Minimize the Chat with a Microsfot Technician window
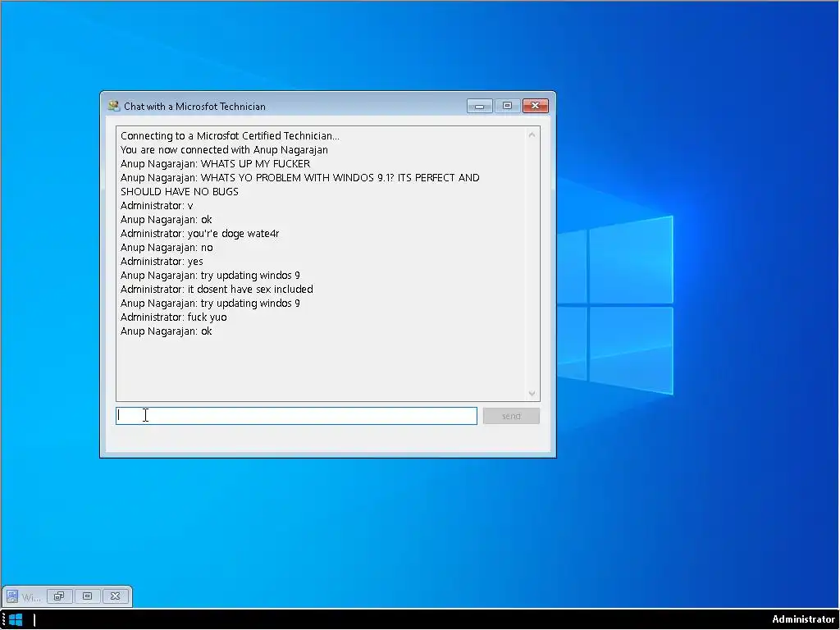 pyautogui.click(x=479, y=106)
